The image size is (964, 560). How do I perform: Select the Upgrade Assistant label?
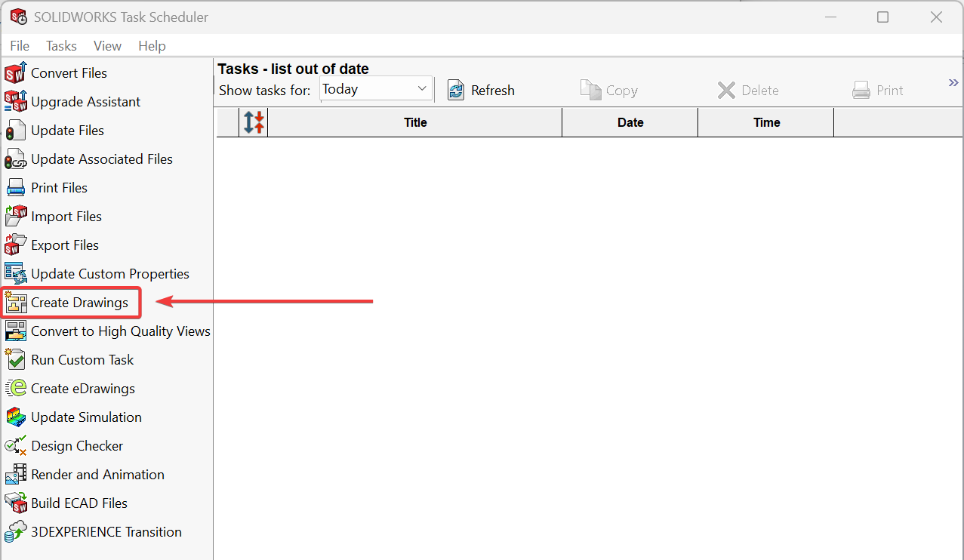[x=85, y=102]
